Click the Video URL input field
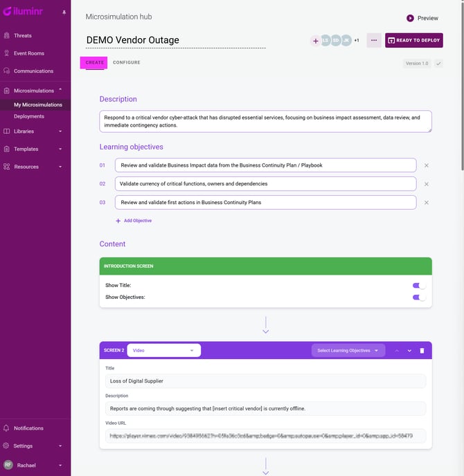The height and width of the screenshot is (476, 464). [265, 436]
